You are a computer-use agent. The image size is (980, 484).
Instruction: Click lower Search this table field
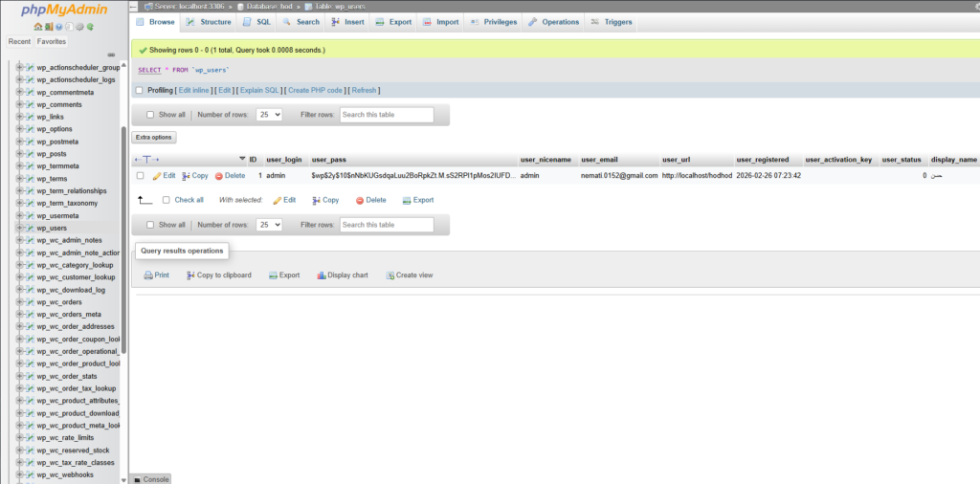387,225
